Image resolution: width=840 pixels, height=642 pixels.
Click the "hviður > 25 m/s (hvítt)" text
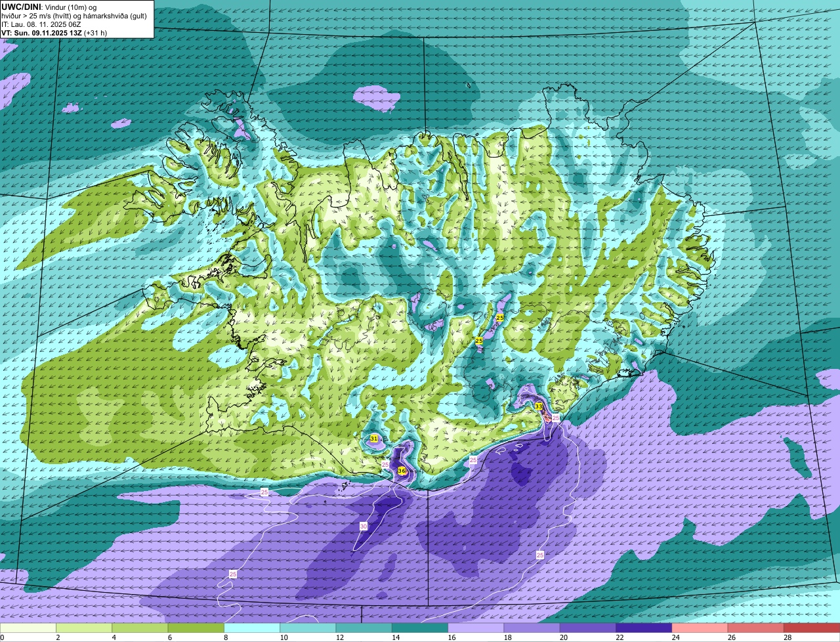coord(37,16)
